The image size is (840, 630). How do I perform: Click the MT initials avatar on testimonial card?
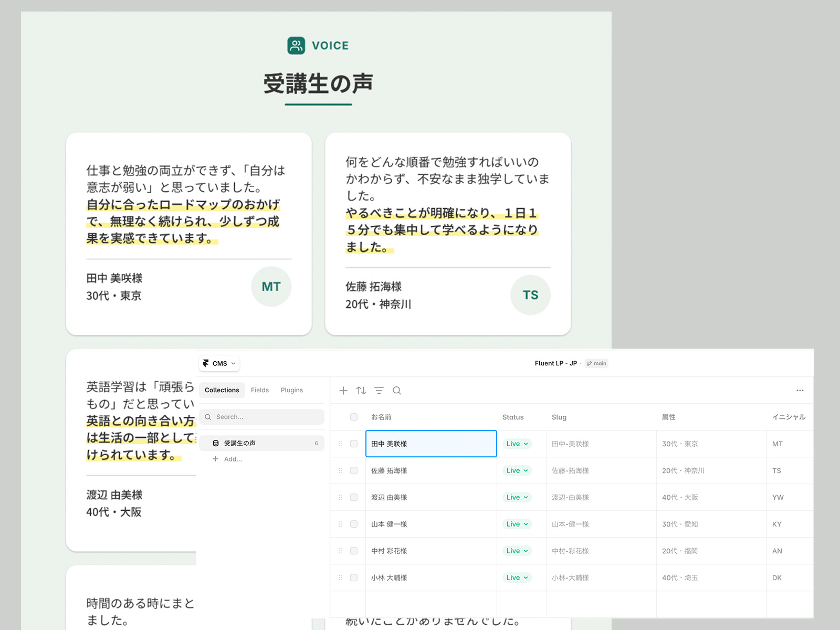coord(271,287)
